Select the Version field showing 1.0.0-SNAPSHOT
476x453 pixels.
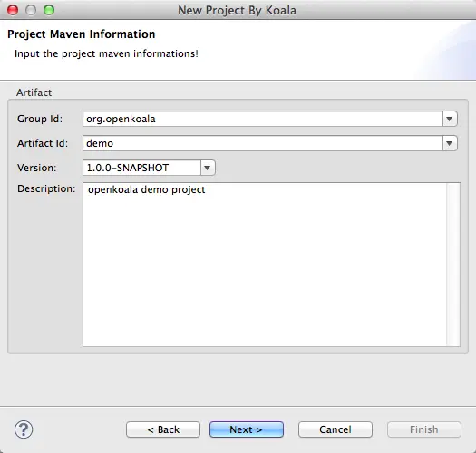coord(141,168)
